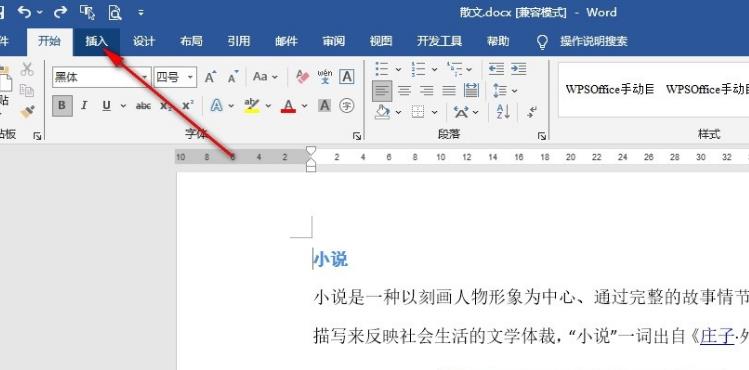Open the 审阅 ribbon tab
Image resolution: width=749 pixels, height=370 pixels.
click(333, 42)
